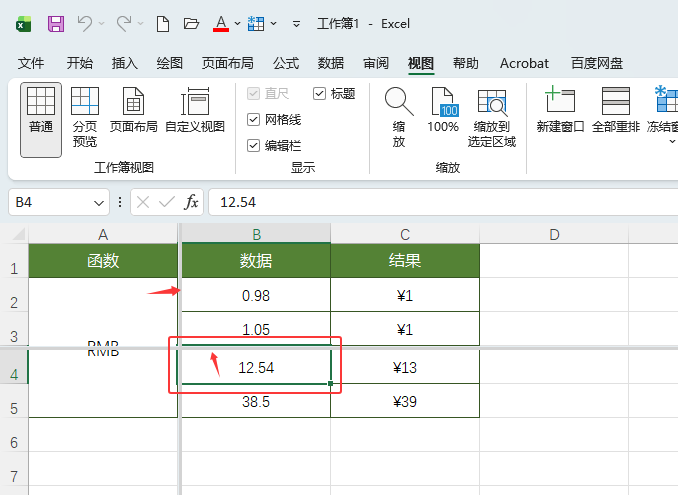Reset zoom to 100%

point(443,109)
